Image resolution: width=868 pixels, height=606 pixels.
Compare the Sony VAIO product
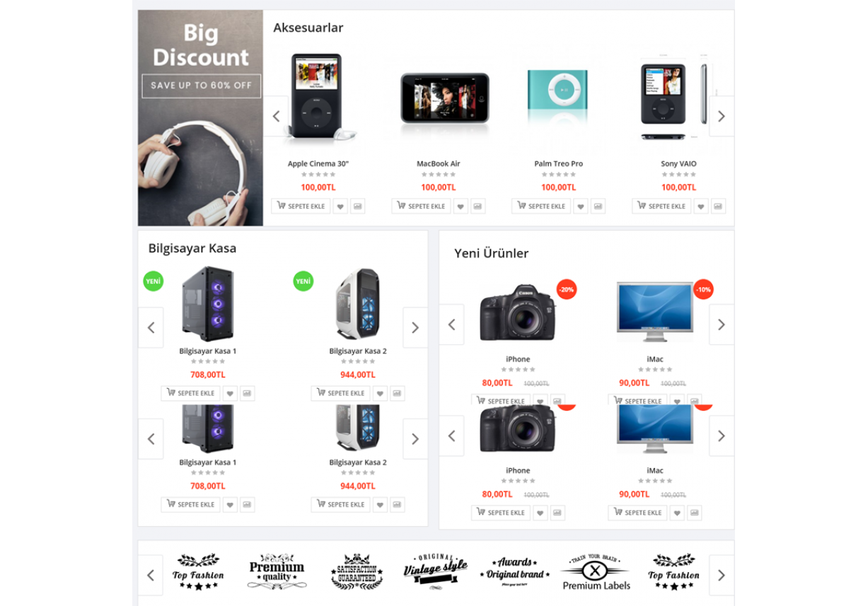(718, 206)
